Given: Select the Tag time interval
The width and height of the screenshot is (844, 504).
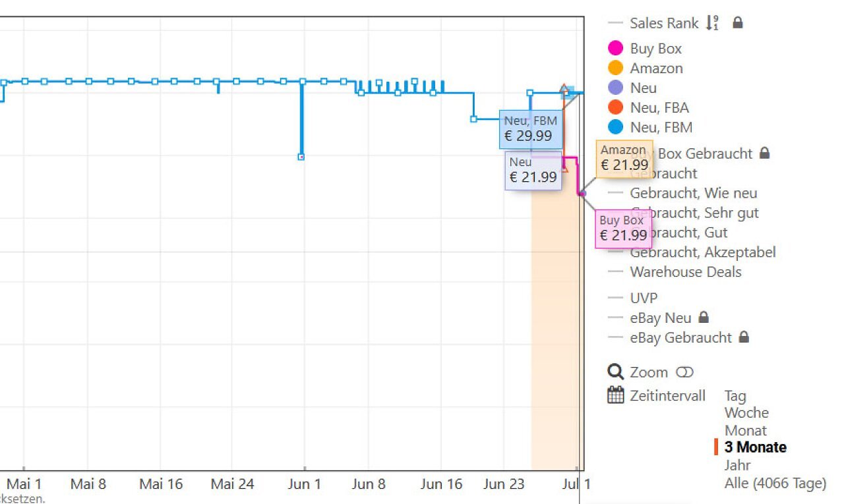Looking at the screenshot, I should click(x=735, y=396).
